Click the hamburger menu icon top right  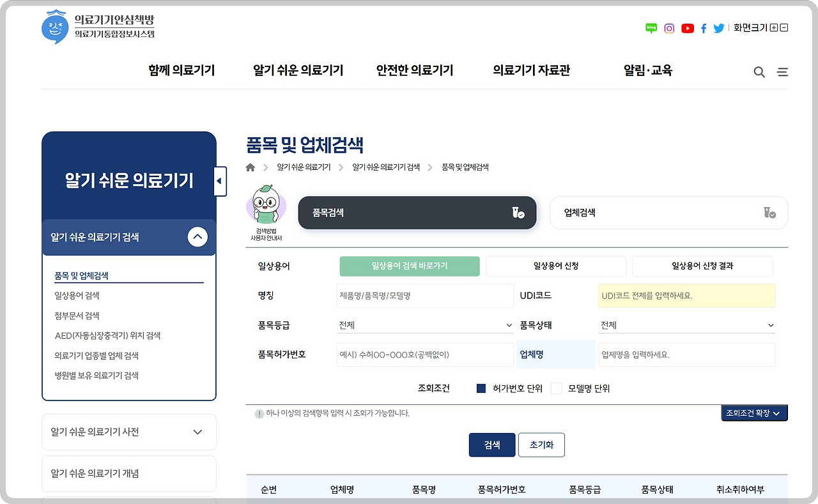point(782,72)
